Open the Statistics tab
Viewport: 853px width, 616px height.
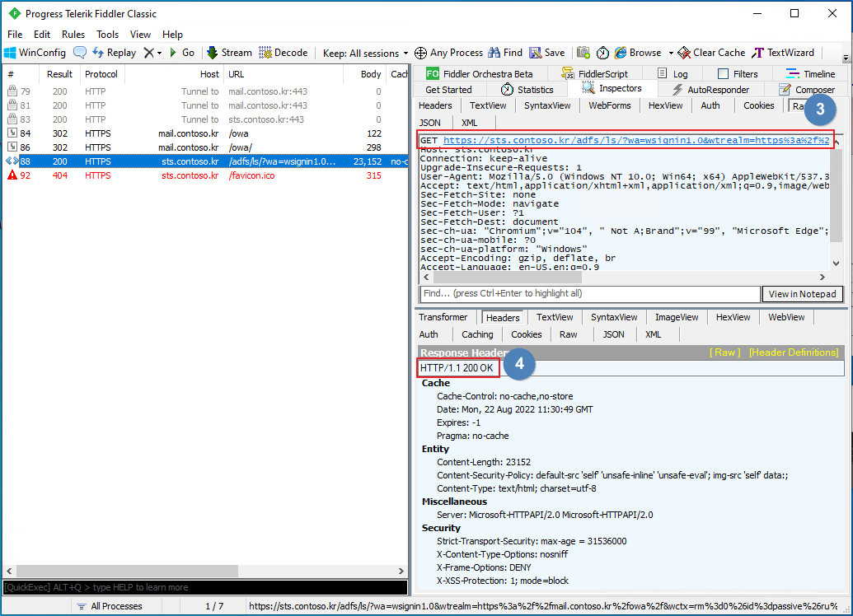tap(527, 90)
